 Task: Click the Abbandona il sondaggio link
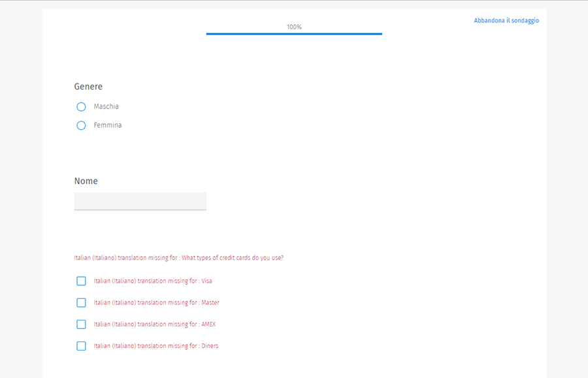tap(506, 21)
